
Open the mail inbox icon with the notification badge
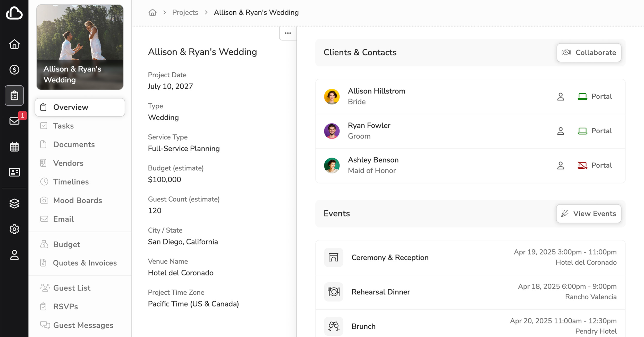14,121
